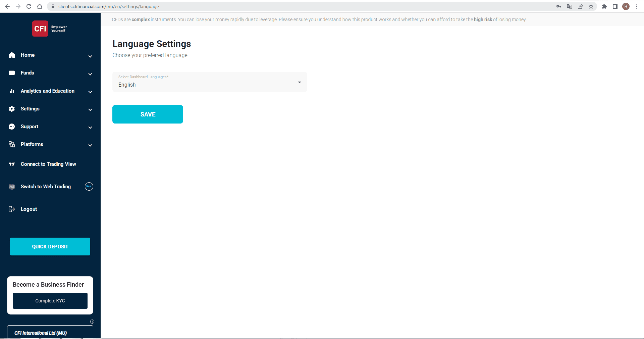Image resolution: width=644 pixels, height=339 pixels.
Task: Click the QUICK DEPOSIT button
Action: 50,247
